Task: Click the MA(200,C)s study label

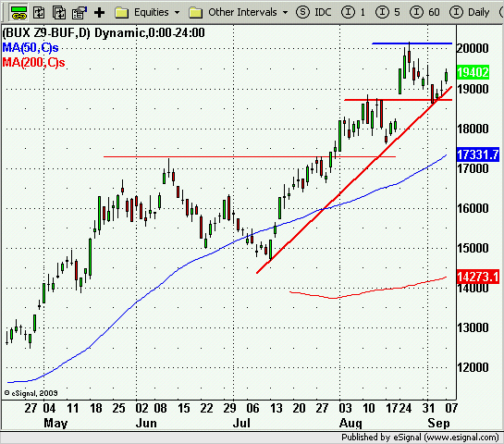Action: click(33, 62)
